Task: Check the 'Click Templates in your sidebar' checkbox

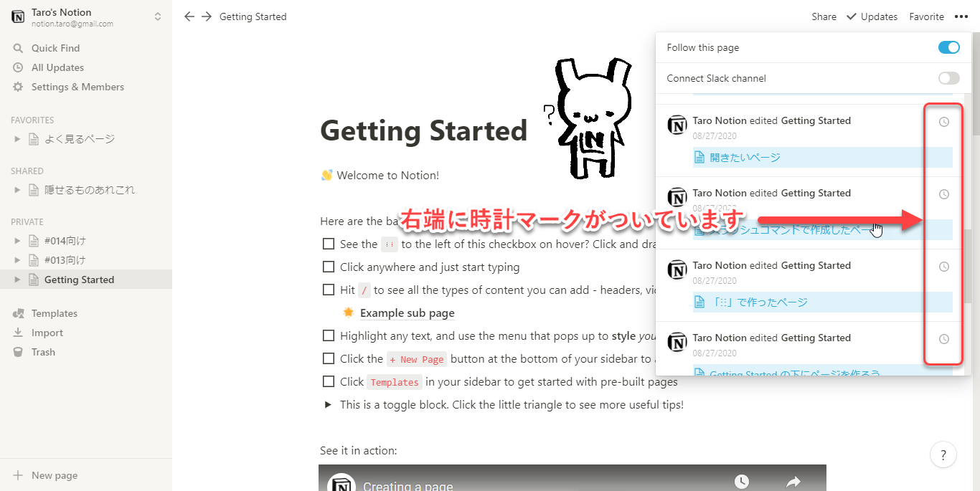Action: 329,381
